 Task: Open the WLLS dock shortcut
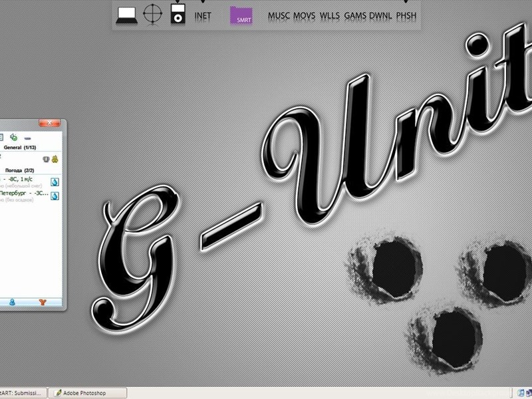click(x=329, y=15)
